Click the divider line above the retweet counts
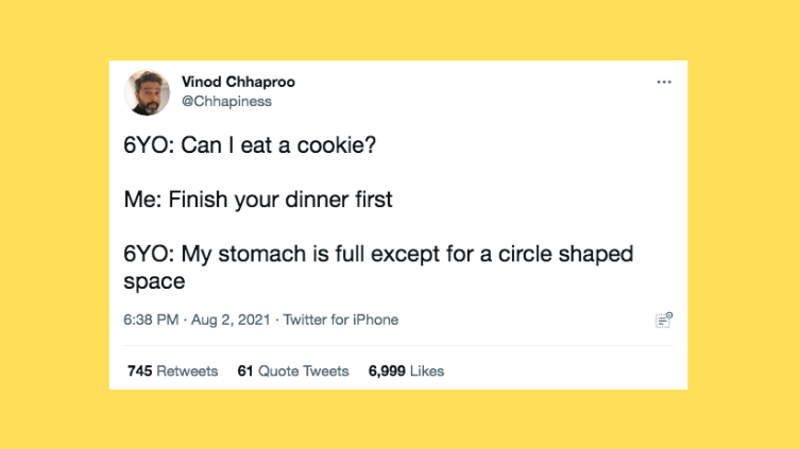This screenshot has height=449, width=800. pyautogui.click(x=400, y=346)
